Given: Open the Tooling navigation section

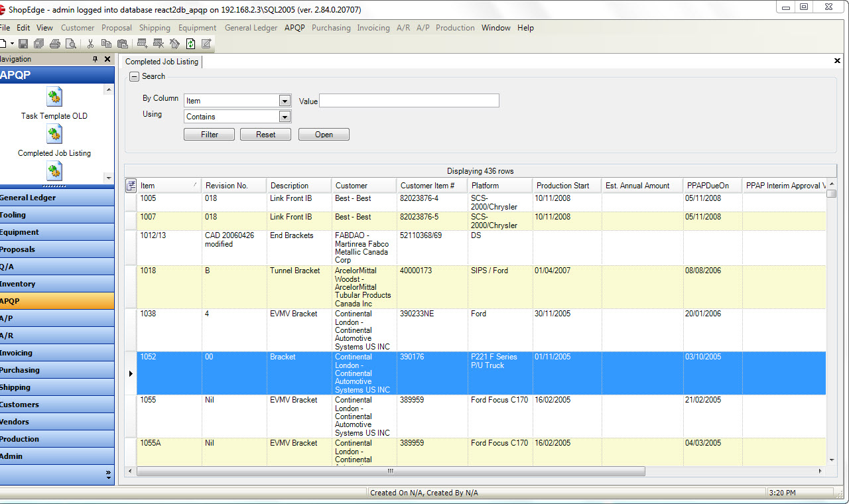Looking at the screenshot, I should (x=57, y=215).
